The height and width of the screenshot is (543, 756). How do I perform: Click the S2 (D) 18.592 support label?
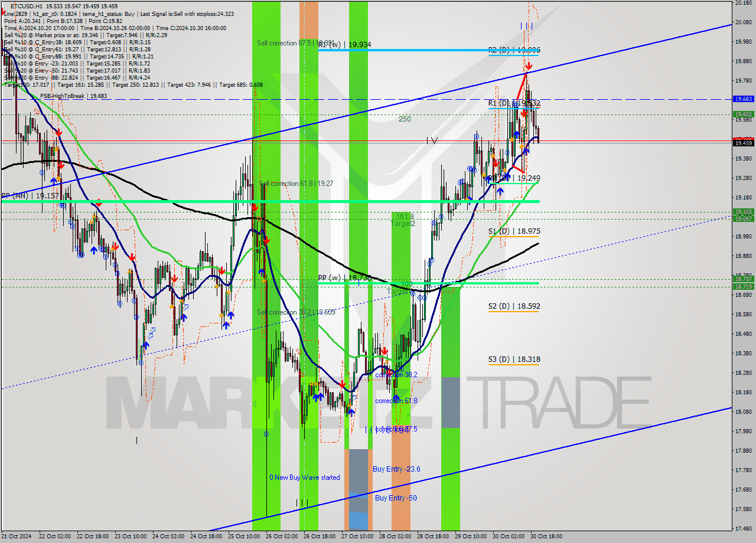pos(514,306)
